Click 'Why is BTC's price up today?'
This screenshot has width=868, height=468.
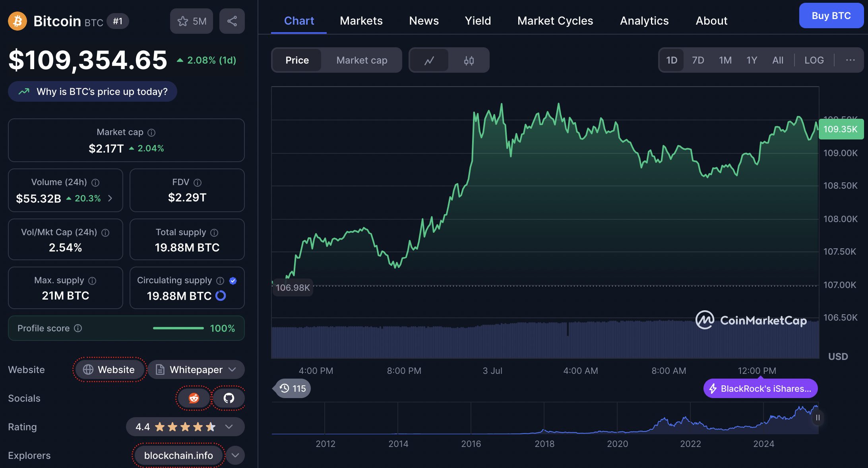[x=93, y=91]
